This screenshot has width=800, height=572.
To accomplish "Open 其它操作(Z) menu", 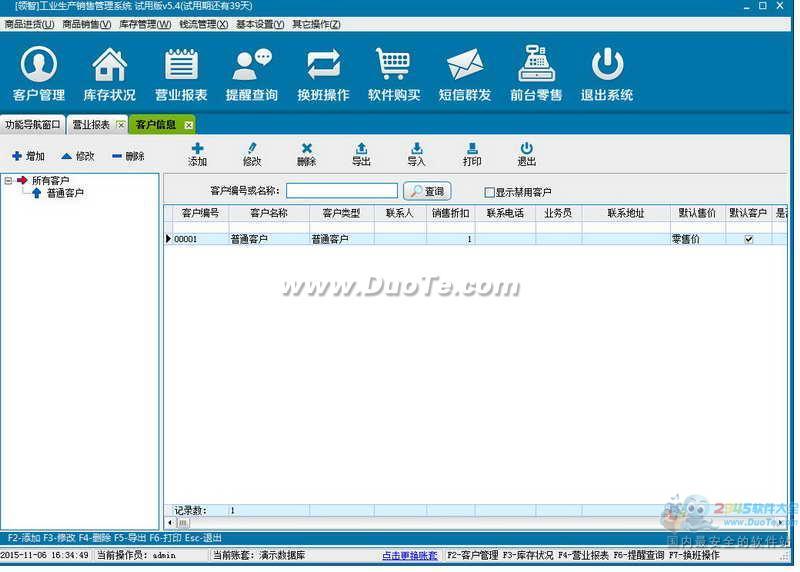I will pos(316,24).
